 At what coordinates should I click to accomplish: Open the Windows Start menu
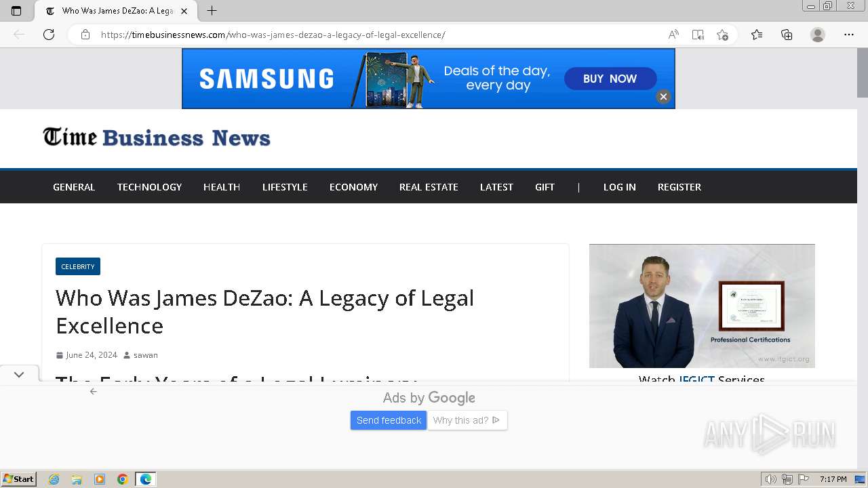[x=19, y=479]
